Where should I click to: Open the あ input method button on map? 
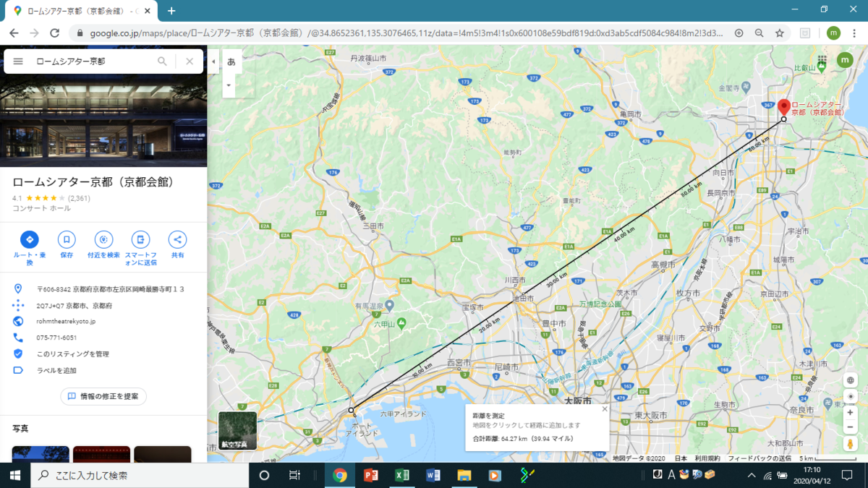[x=231, y=61]
